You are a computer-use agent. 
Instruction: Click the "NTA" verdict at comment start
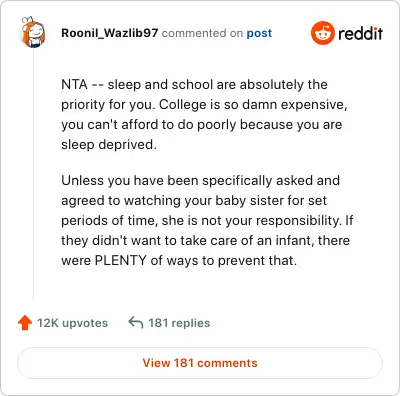tap(74, 84)
